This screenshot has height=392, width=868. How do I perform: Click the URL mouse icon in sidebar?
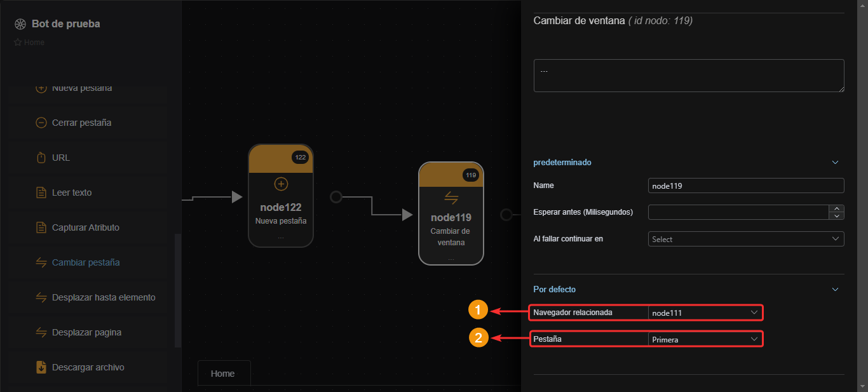[x=41, y=158]
